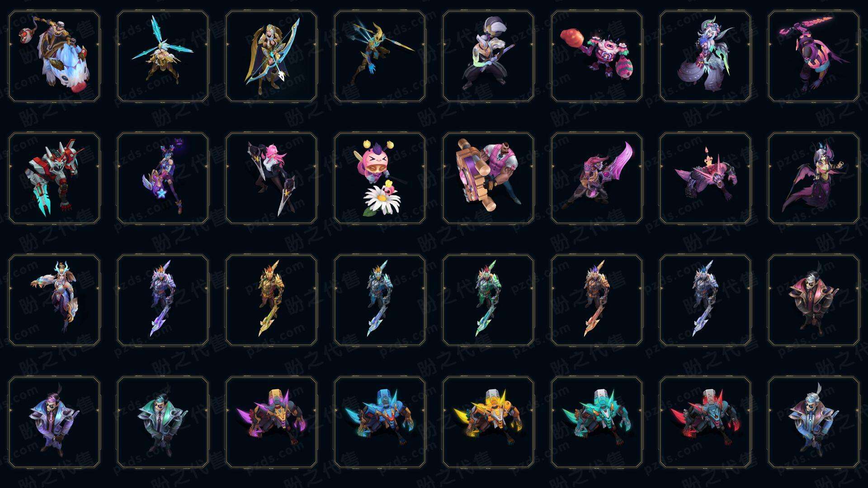
Task: Select the pink candy Blitzcrank robot skin
Action: [597, 56]
